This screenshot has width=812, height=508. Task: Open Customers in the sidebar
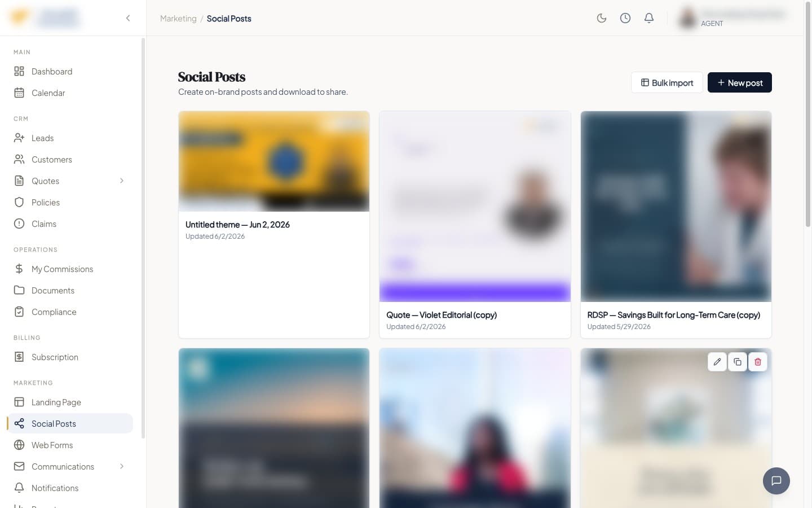(x=70, y=159)
